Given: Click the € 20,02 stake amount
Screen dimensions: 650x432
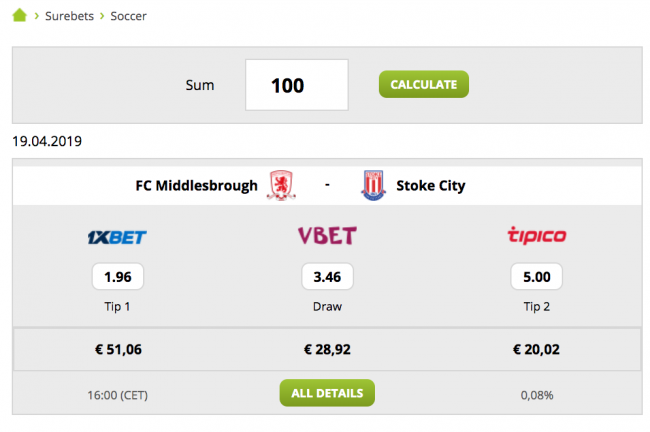Looking at the screenshot, I should click(536, 350).
